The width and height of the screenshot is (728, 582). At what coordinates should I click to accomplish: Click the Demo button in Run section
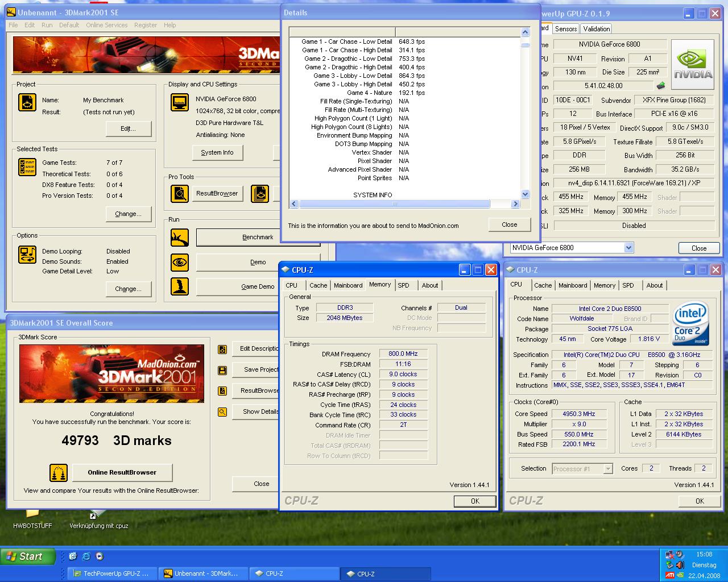coord(258,262)
